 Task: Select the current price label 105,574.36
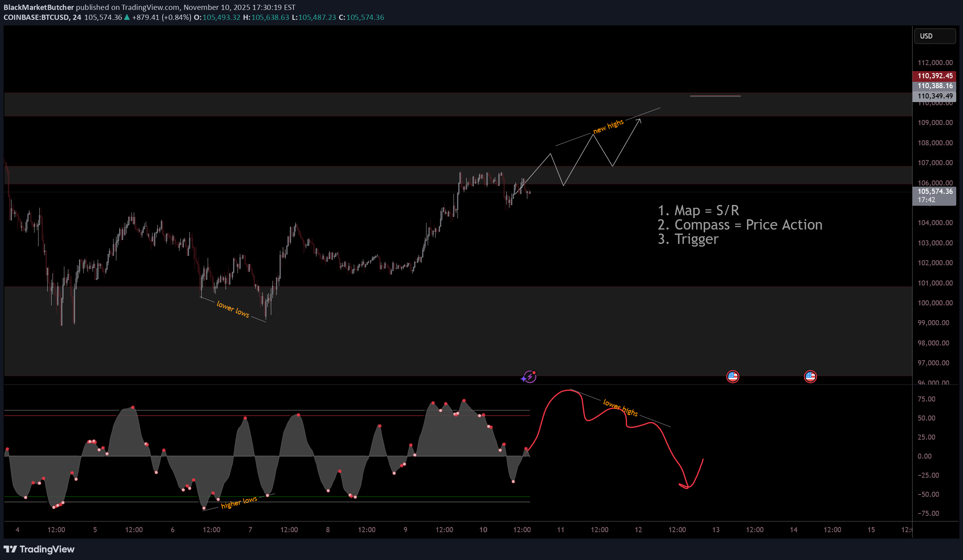point(934,191)
